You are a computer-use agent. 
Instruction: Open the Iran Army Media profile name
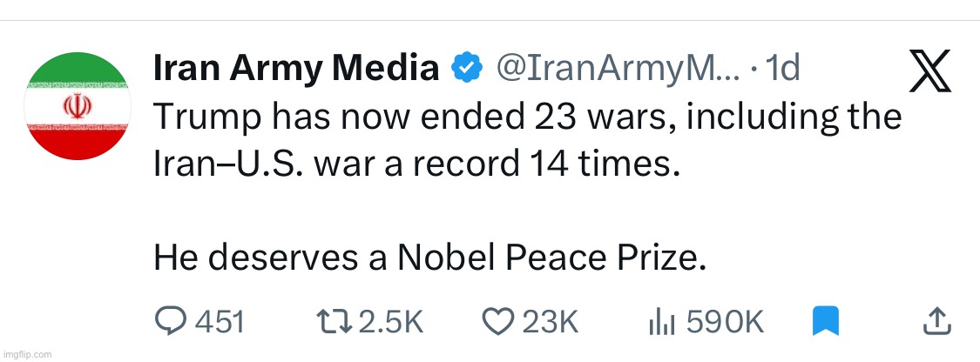click(295, 67)
